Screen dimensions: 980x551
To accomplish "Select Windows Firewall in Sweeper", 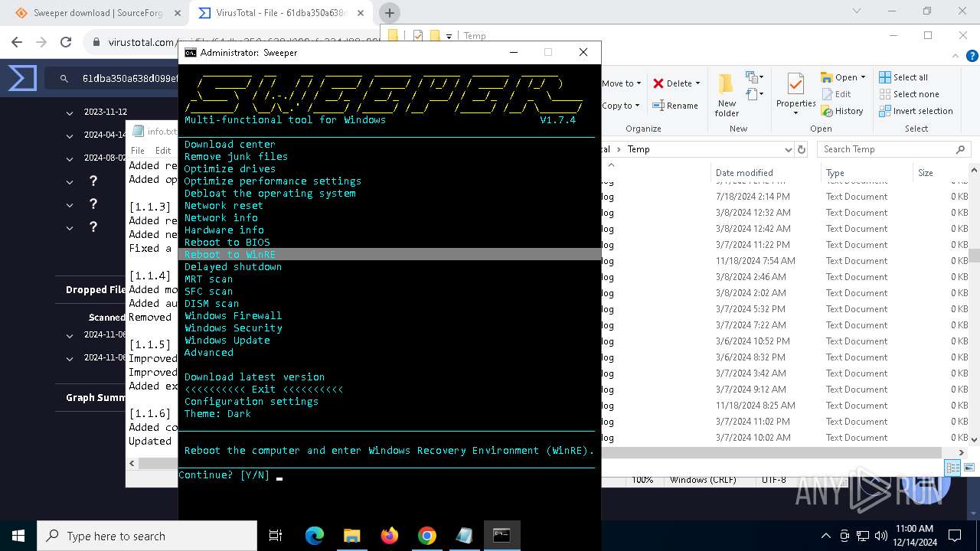I will 233,315.
